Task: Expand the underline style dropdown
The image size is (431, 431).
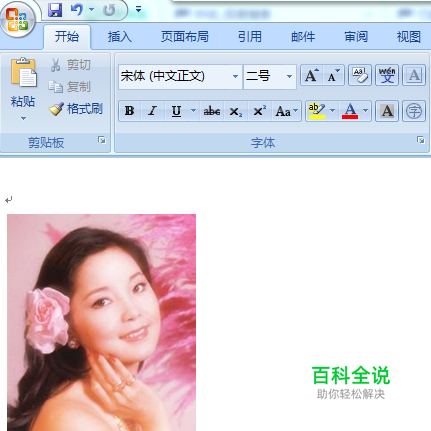Action: 193,110
